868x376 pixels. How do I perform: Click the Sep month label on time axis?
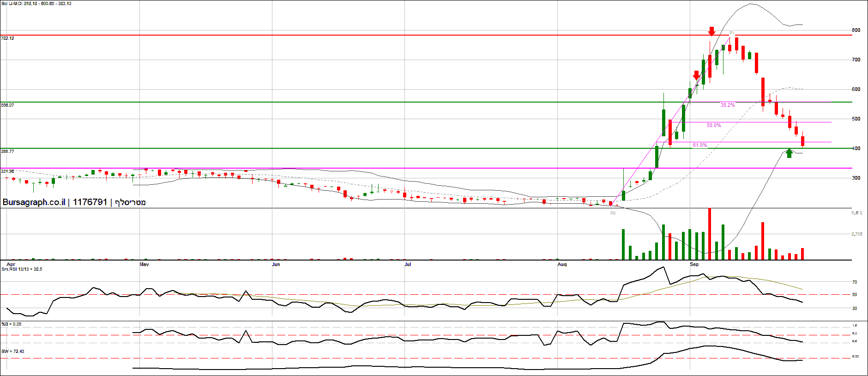[694, 265]
